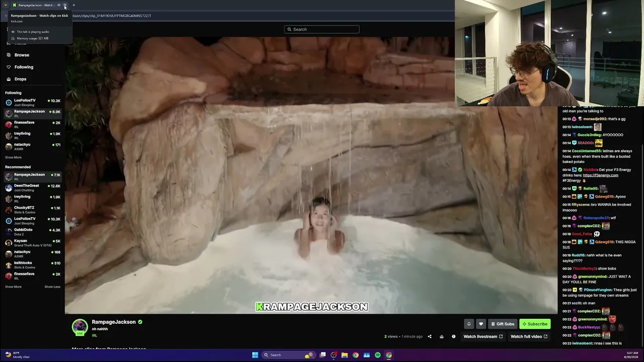The height and width of the screenshot is (362, 644).
Task: Click the "2 views" count text
Action: (391, 336)
